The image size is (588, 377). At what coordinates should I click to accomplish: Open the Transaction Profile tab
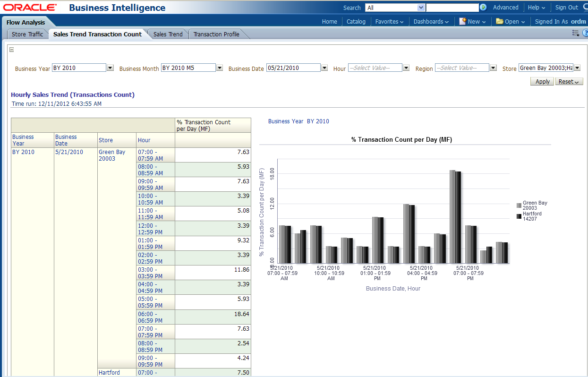(216, 34)
